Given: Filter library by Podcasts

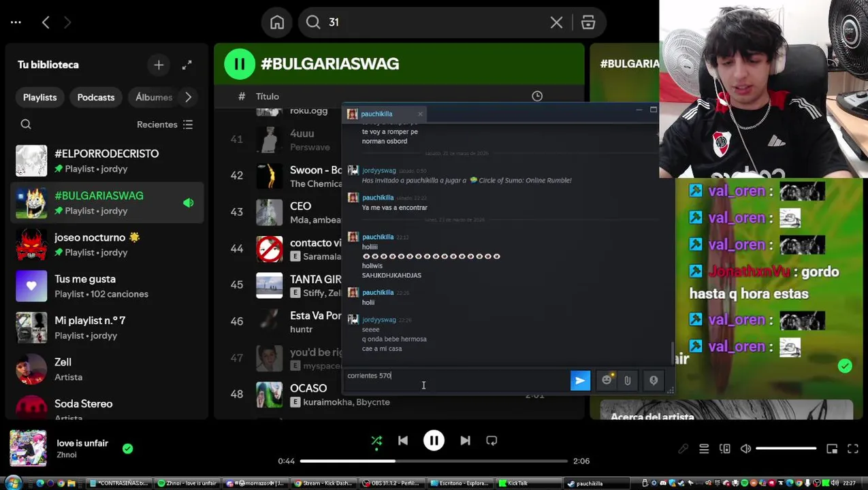Looking at the screenshot, I should click(x=96, y=97).
